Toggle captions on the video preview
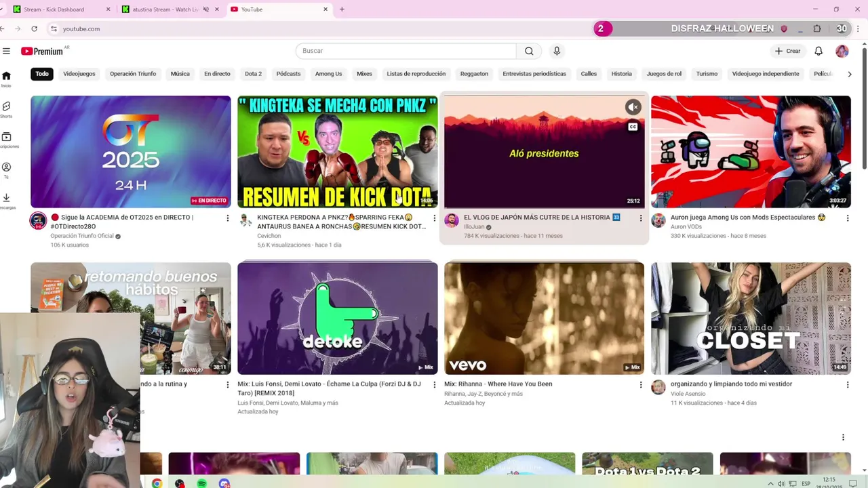Viewport: 868px width, 488px height. 633,127
